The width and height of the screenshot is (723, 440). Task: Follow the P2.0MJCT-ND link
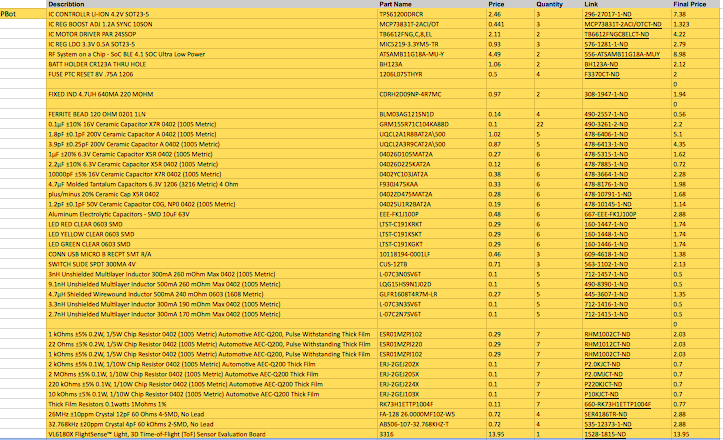604,374
